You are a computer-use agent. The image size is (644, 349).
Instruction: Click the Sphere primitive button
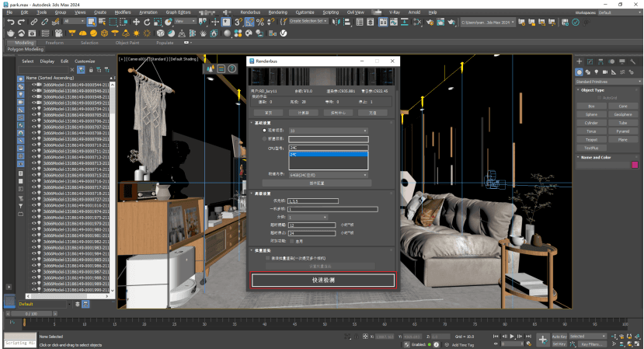592,114
